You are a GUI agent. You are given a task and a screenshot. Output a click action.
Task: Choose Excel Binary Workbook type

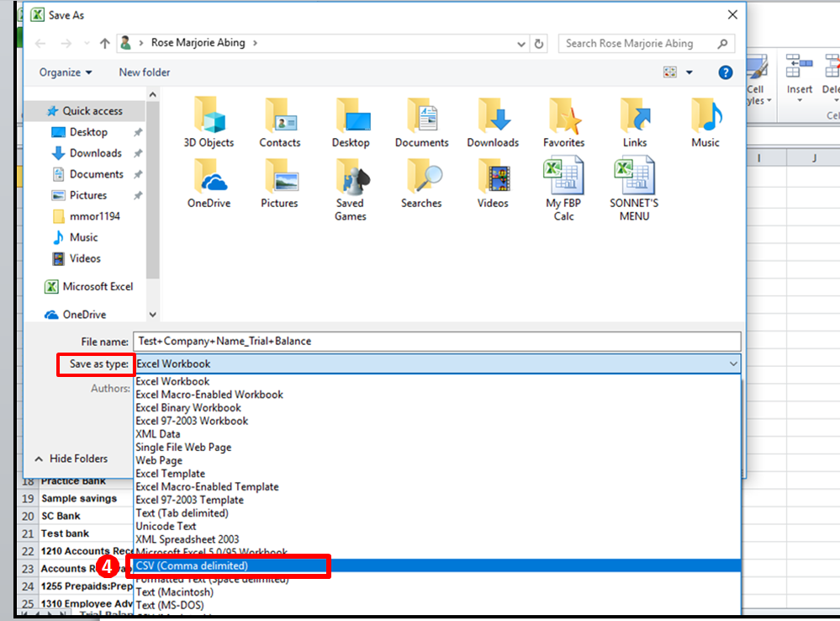pos(437,408)
